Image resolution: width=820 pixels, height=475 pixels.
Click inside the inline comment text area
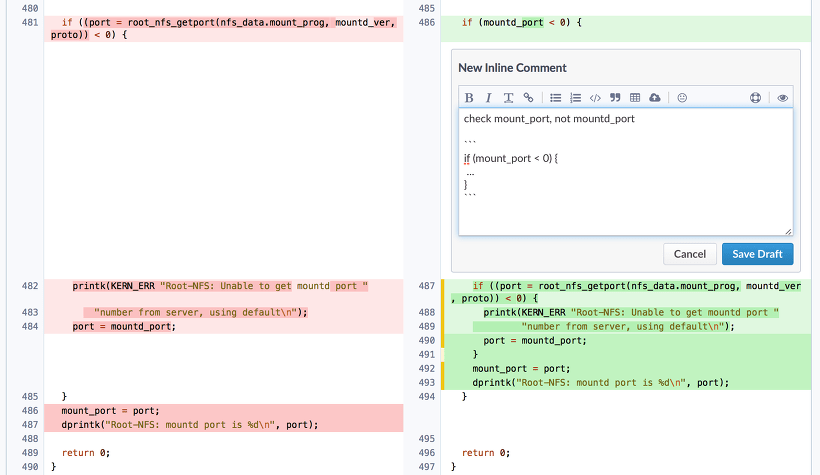pyautogui.click(x=625, y=172)
